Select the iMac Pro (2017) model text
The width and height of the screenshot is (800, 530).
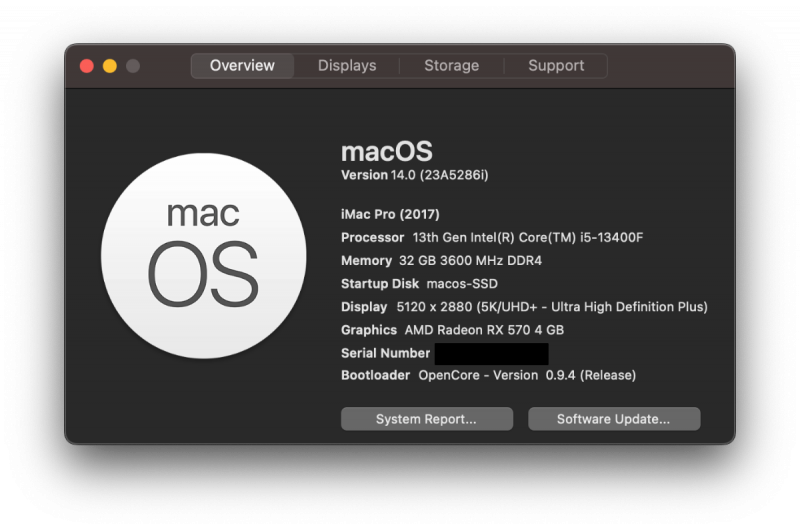[390, 214]
